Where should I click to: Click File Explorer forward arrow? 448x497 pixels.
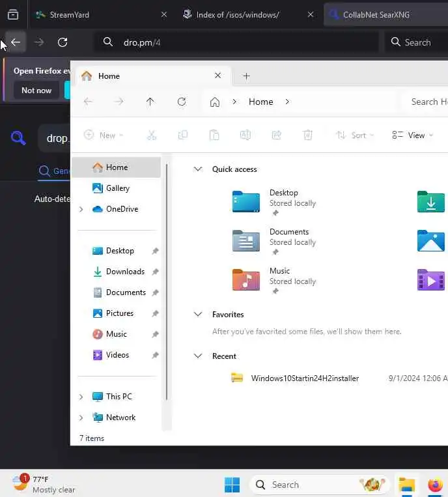coord(119,102)
